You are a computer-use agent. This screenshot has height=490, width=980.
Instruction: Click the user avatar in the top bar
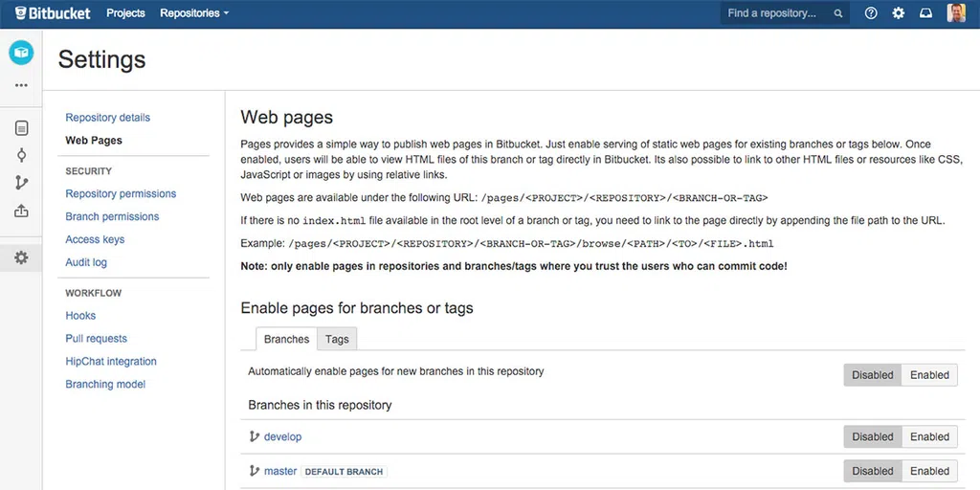[956, 13]
